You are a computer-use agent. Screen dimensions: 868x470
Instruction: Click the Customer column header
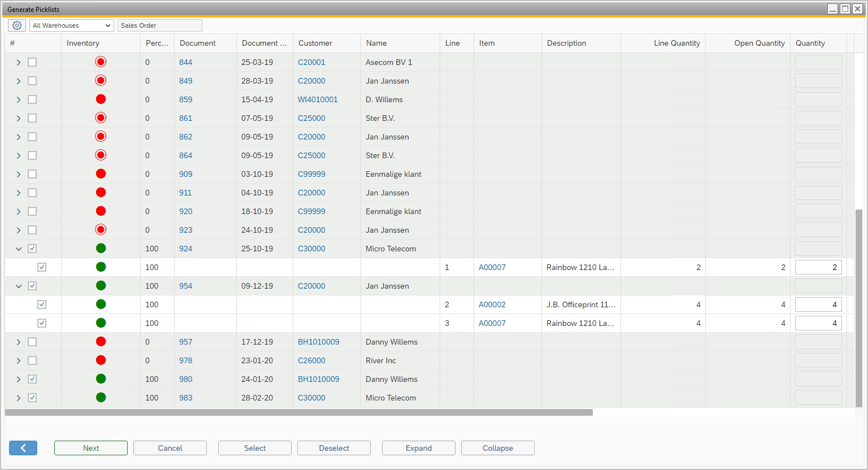pyautogui.click(x=315, y=43)
